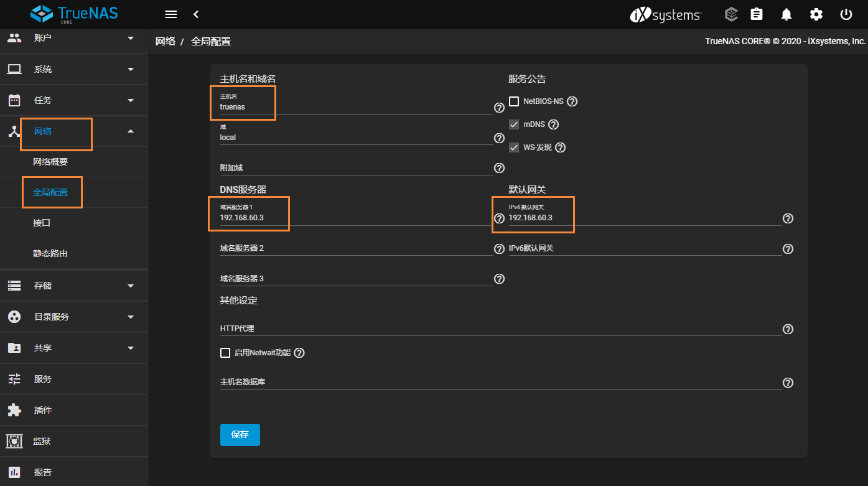
Task: Collapse sidebar with the back chevron
Action: tap(196, 14)
